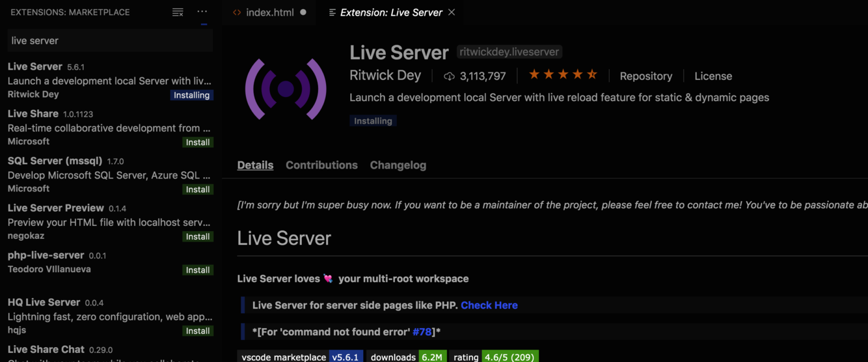Screen dimensions: 868x362
Task: Select the Extension: Live Server tab
Action: tap(391, 12)
